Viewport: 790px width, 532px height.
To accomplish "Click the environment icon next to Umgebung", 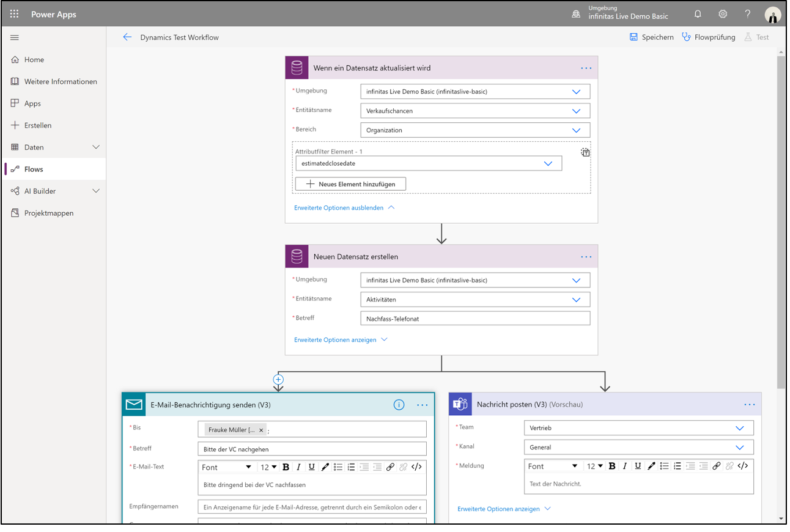I will point(575,14).
